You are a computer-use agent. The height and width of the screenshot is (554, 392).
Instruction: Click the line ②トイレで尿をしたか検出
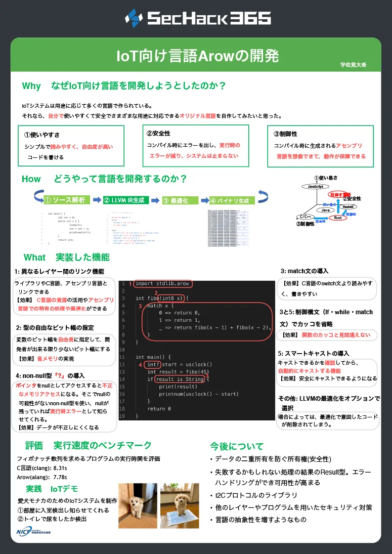pyautogui.click(x=52, y=519)
